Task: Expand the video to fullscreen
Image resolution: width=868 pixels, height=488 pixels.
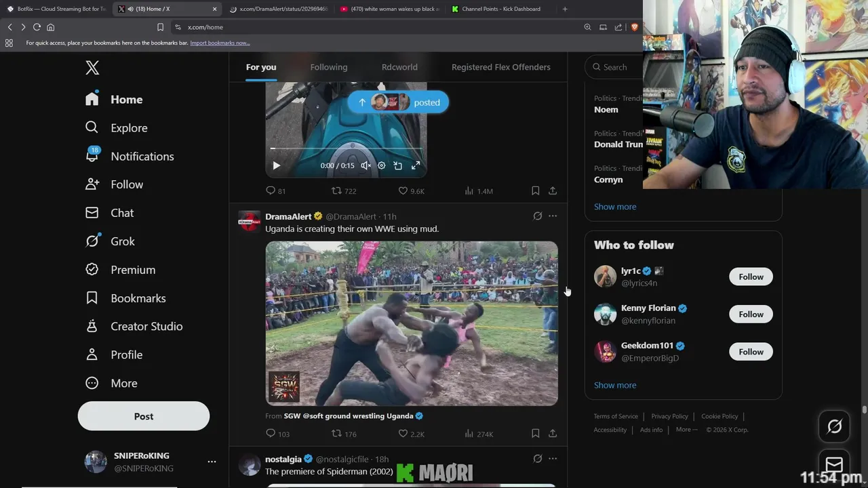Action: pyautogui.click(x=416, y=165)
